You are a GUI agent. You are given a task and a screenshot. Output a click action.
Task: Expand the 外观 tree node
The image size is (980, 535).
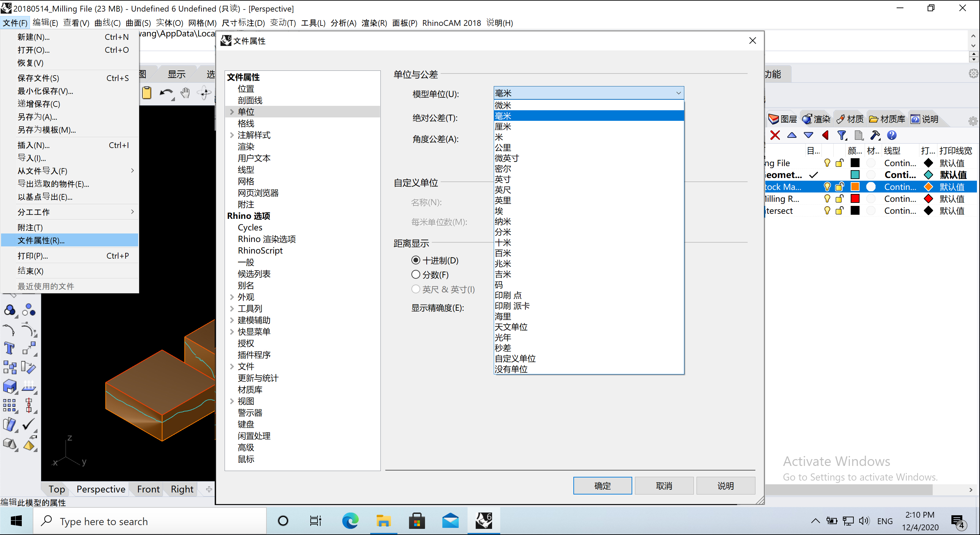[232, 297]
